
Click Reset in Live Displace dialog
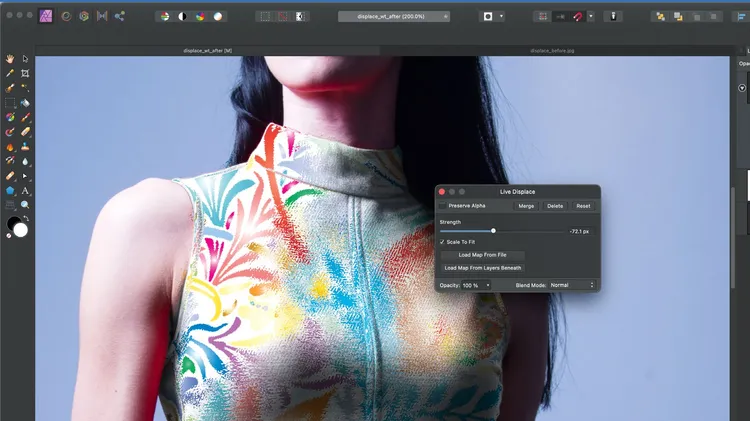(x=583, y=206)
